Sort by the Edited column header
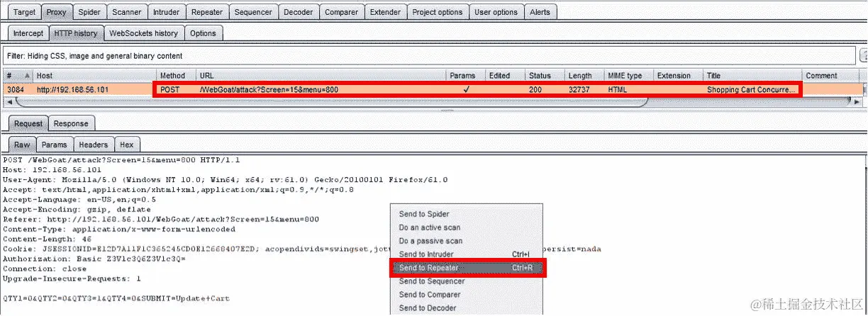 click(506, 76)
